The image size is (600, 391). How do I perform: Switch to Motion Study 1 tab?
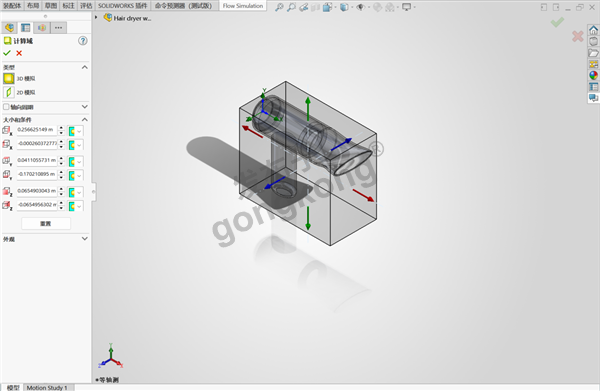pyautogui.click(x=47, y=388)
